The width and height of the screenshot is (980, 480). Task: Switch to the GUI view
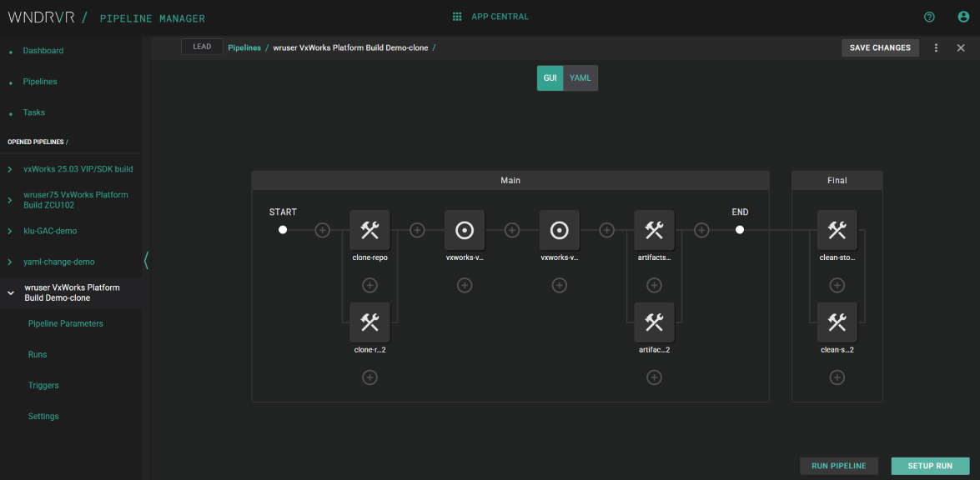550,78
